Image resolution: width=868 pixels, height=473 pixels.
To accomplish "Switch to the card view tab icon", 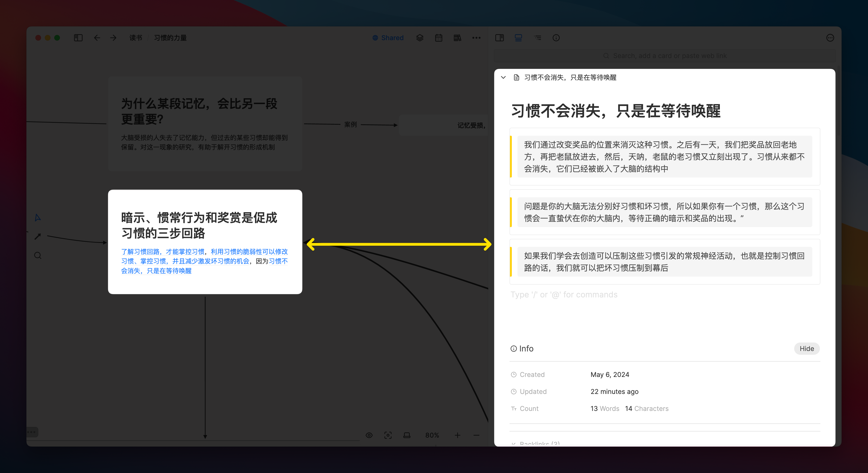I will click(x=518, y=38).
